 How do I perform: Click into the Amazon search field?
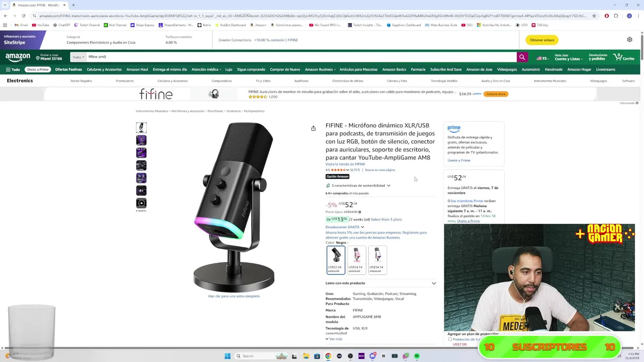pyautogui.click(x=301, y=57)
